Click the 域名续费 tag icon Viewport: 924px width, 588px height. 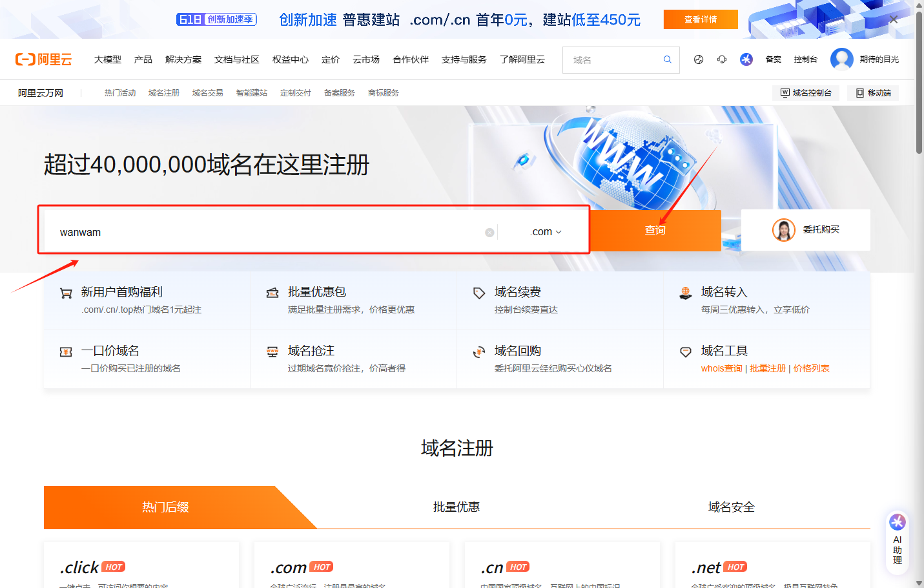[x=479, y=293]
